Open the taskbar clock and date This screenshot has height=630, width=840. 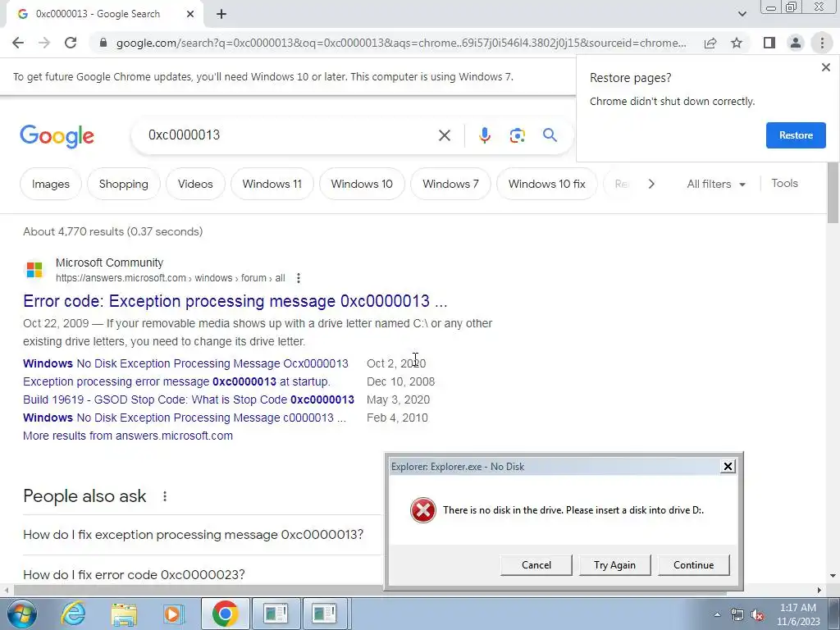(797, 614)
